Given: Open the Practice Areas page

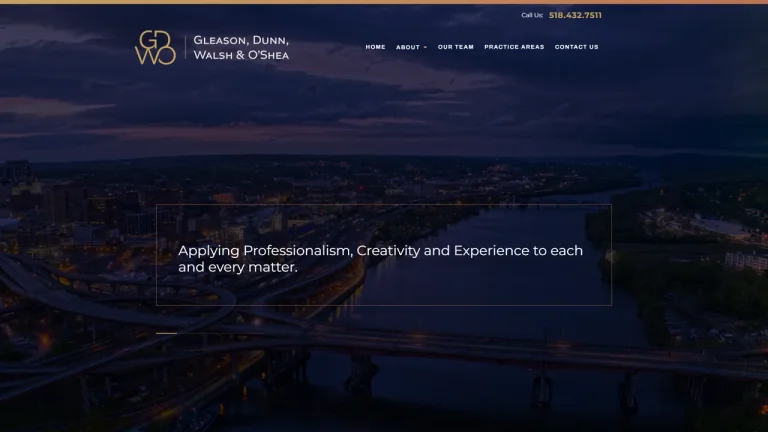Looking at the screenshot, I should (514, 47).
